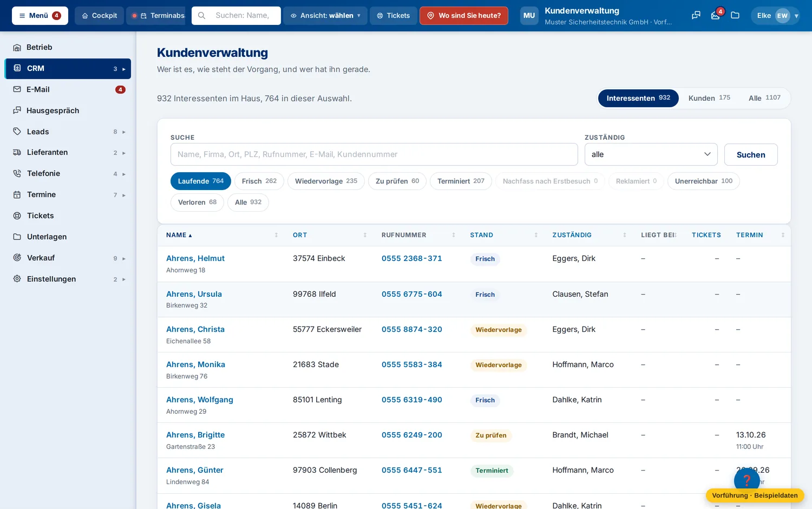The width and height of the screenshot is (812, 509).
Task: Open Tickets from the top toolbar
Action: point(394,16)
